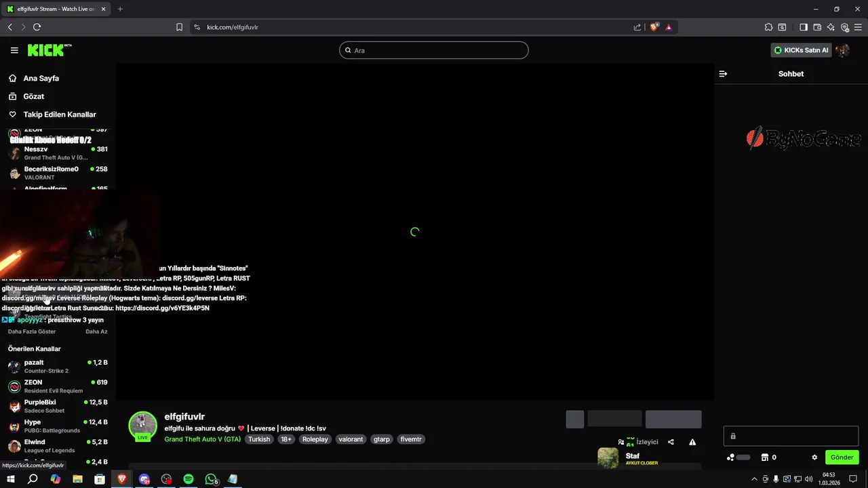868x488 pixels.
Task: Click the green Gönder send button
Action: click(842, 457)
